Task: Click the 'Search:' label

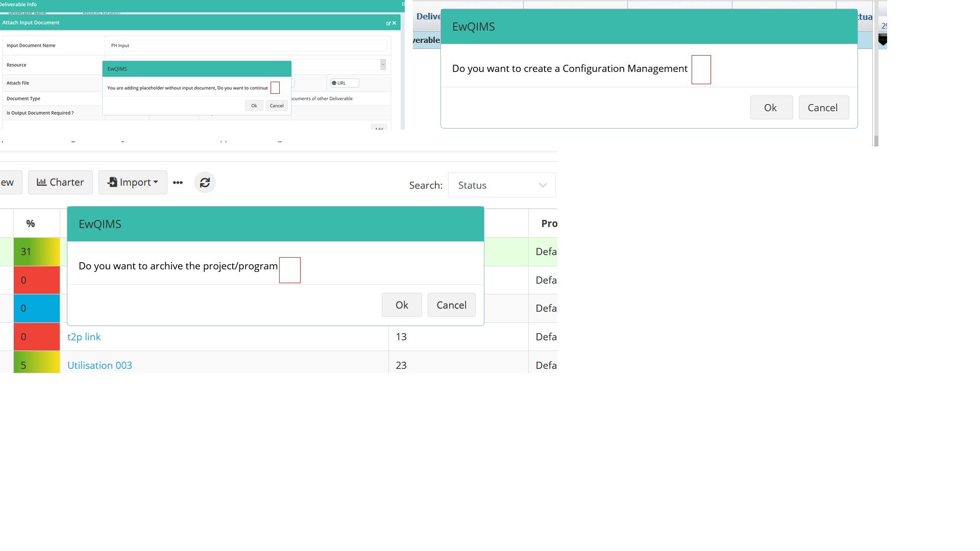Action: coord(426,185)
